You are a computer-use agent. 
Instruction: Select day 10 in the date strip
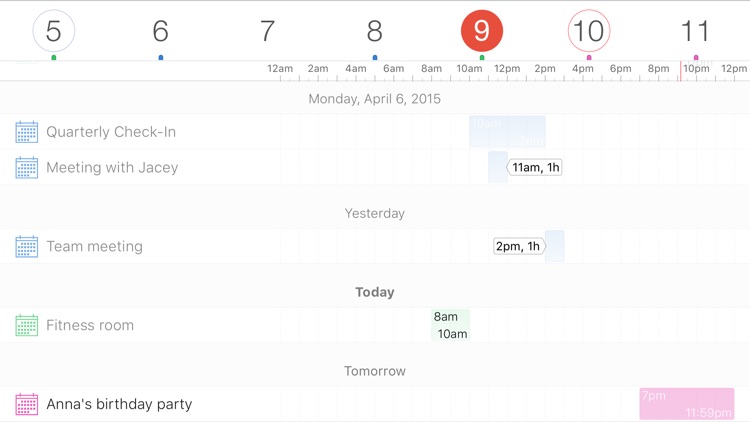pos(589,31)
